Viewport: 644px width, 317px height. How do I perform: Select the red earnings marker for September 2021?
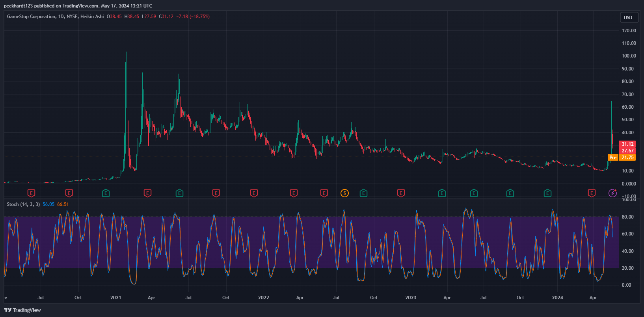click(216, 193)
